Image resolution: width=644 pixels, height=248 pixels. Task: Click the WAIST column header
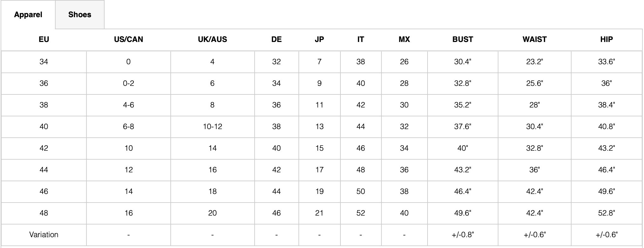[534, 39]
